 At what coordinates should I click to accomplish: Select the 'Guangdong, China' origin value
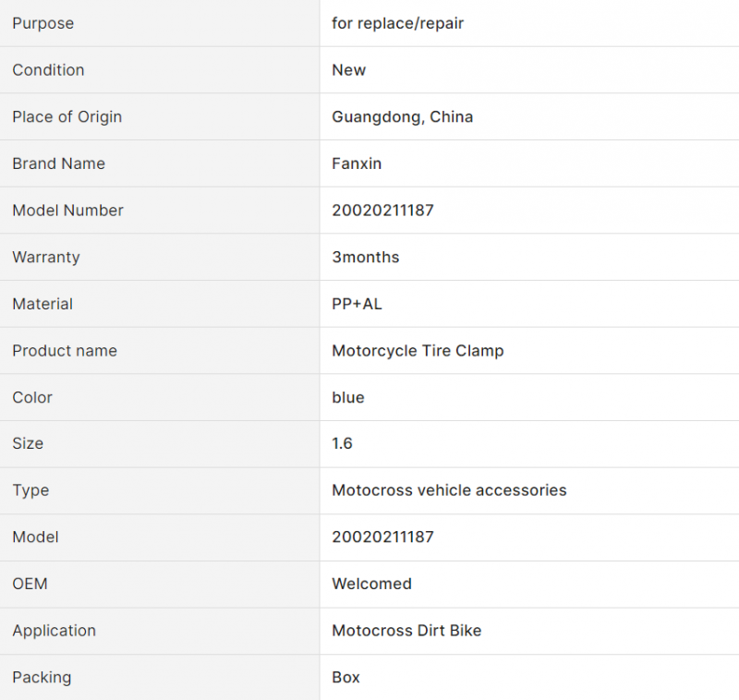point(403,117)
